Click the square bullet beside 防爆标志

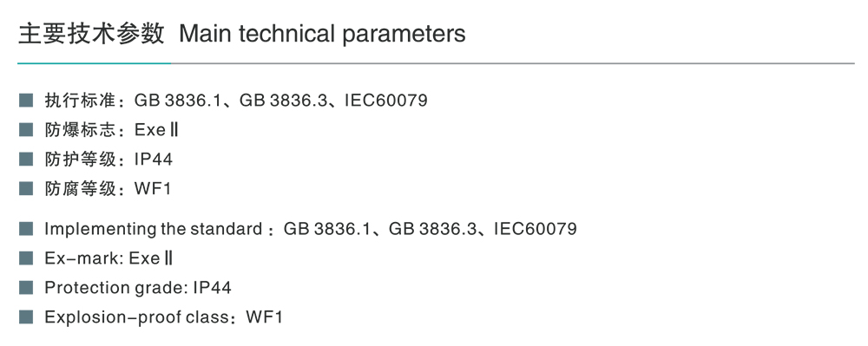[26, 130]
